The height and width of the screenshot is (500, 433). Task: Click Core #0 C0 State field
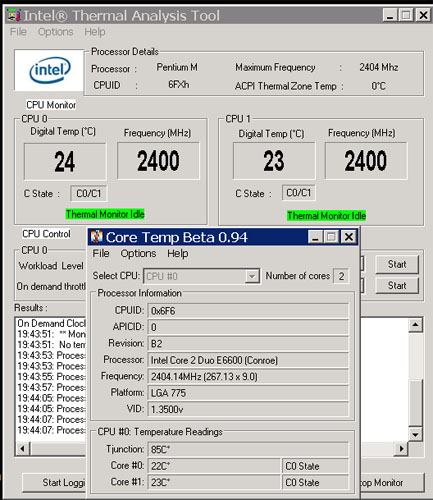315,466
